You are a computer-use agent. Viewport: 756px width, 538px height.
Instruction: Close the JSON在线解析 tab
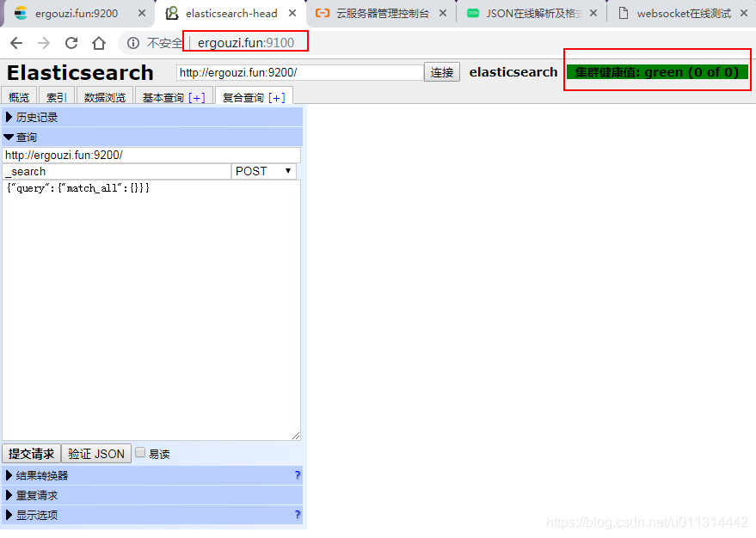[x=593, y=13]
